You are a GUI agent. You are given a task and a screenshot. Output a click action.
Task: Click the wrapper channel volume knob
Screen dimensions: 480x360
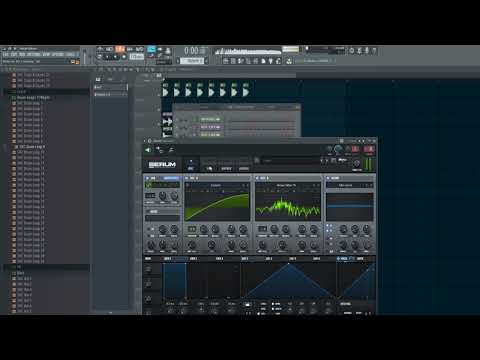tap(338, 149)
